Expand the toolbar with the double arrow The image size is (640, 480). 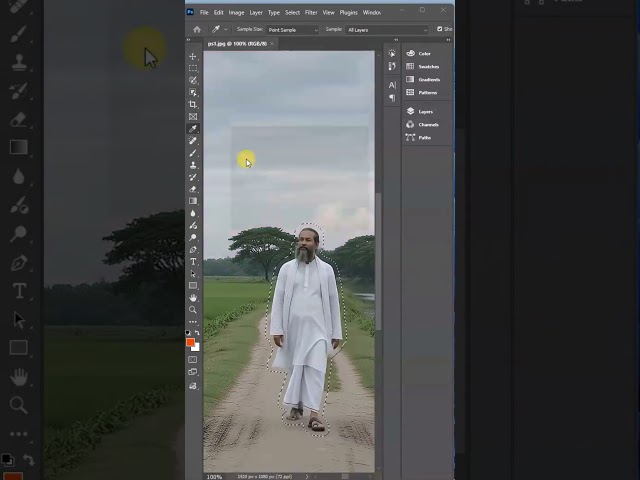click(x=188, y=40)
